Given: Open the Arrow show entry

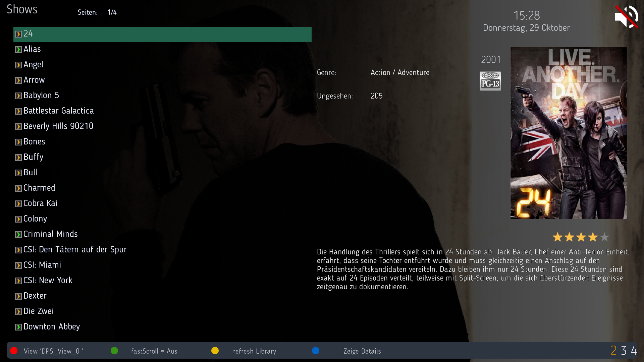Looking at the screenshot, I should pos(162,80).
